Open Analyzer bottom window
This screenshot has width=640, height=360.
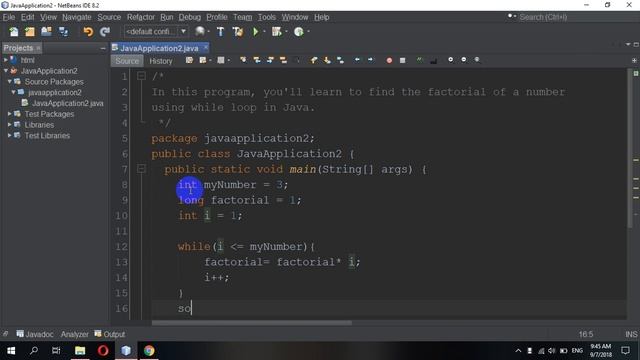[x=74, y=334]
